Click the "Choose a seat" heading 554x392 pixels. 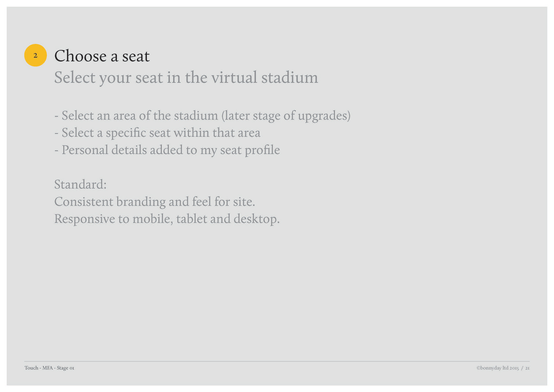tap(102, 56)
